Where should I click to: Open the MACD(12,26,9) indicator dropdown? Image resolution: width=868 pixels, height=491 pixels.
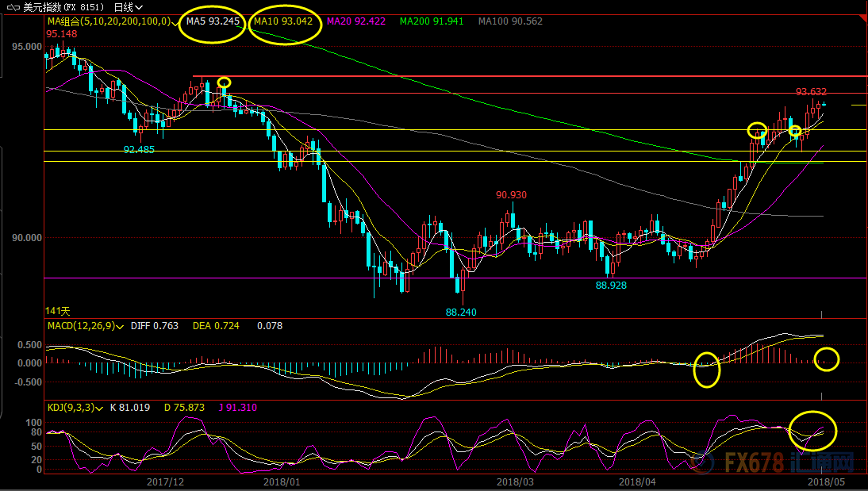[119, 325]
